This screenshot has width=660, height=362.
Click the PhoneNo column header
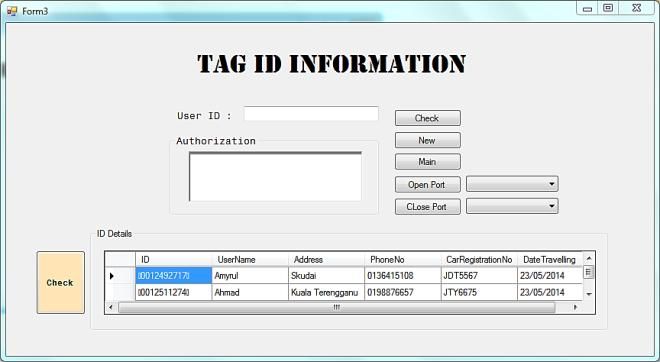[402, 260]
